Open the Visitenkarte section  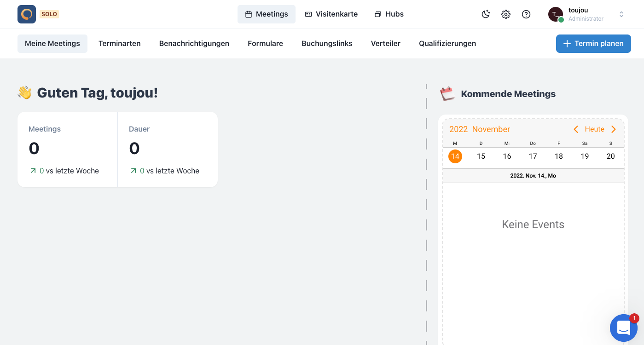coord(331,14)
